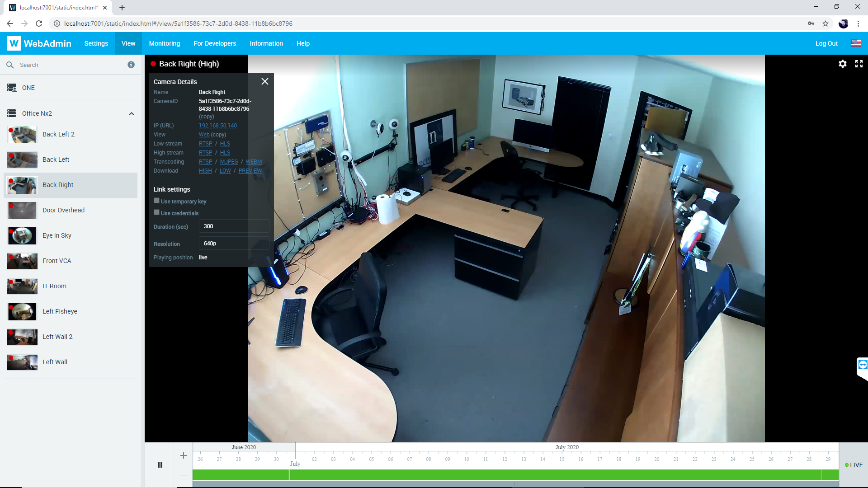Click the green archive timeline bar

coord(515,475)
